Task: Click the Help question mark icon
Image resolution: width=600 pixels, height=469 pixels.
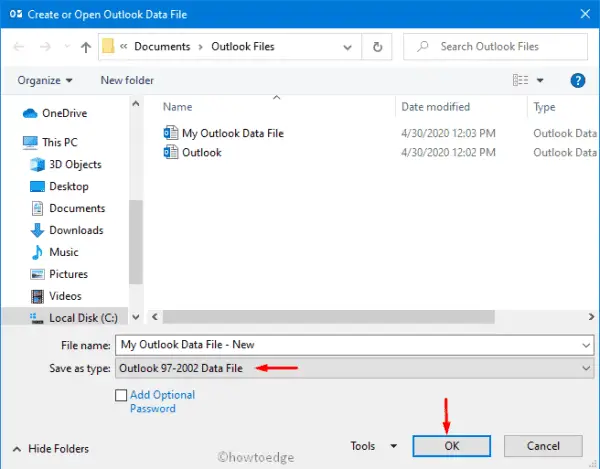Action: (577, 80)
